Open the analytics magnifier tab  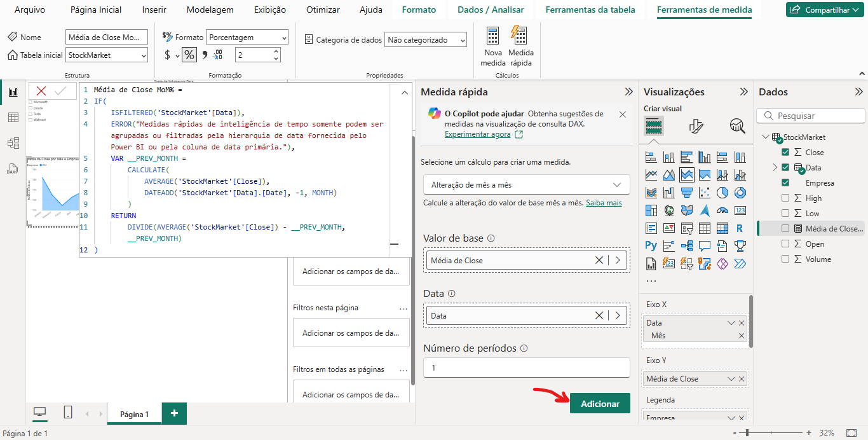[x=738, y=126]
